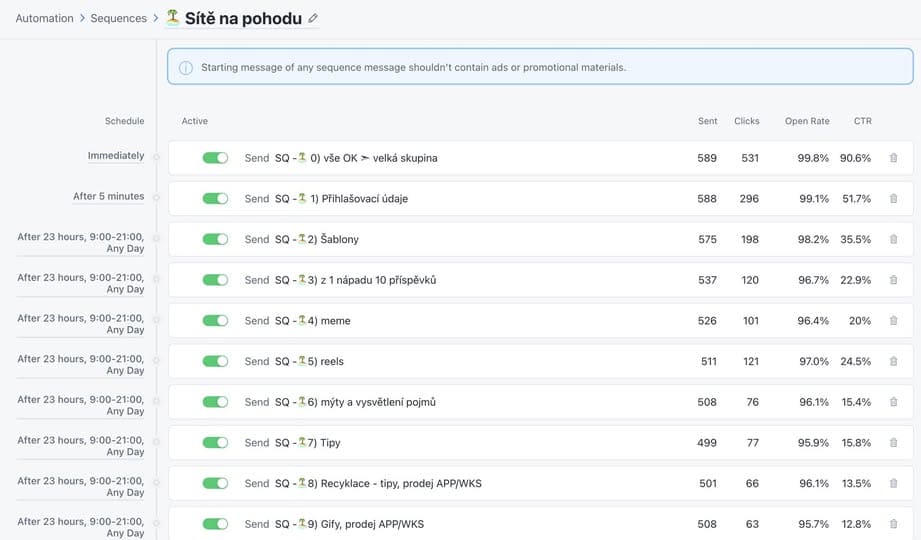The image size is (921, 540).
Task: Switch off the 'Tipy' message toggle
Action: [215, 443]
